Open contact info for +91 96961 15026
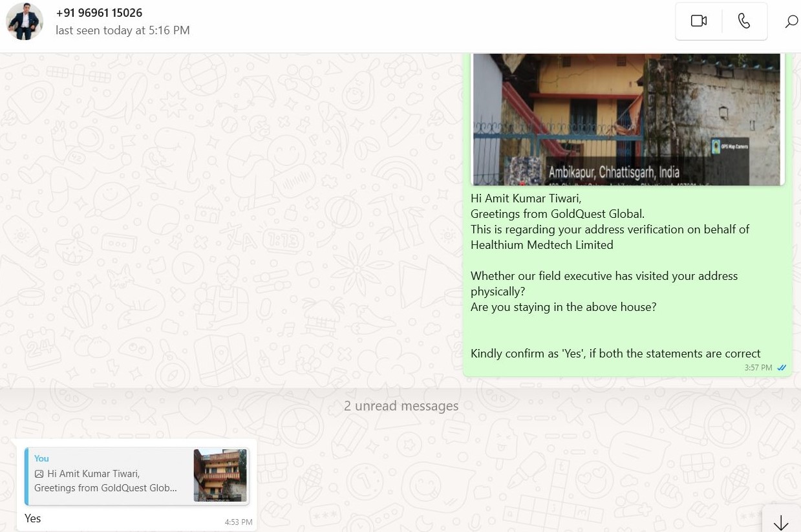The width and height of the screenshot is (801, 532). coord(99,13)
